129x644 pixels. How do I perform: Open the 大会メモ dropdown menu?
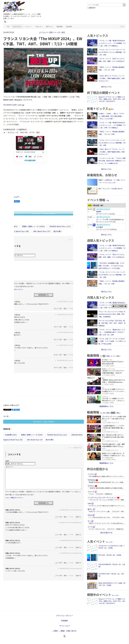(x=39, y=27)
